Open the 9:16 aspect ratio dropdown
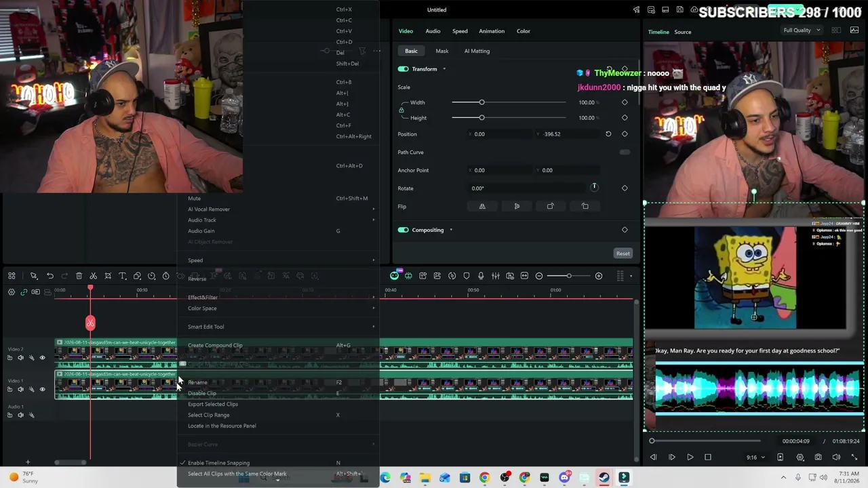Viewport: 868px width, 488px height. click(755, 457)
